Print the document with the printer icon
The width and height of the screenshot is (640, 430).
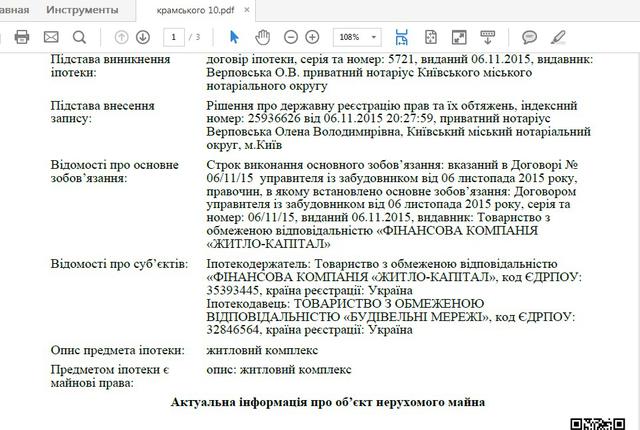(x=22, y=37)
